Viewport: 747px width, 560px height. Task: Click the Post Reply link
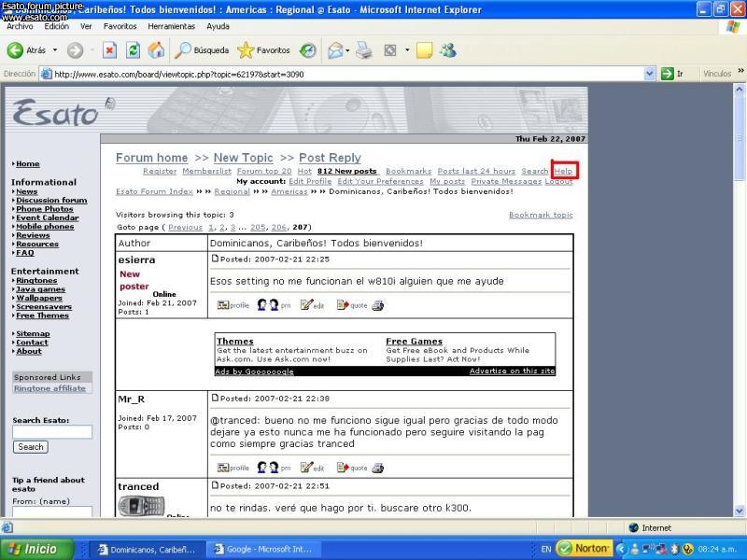coord(330,158)
